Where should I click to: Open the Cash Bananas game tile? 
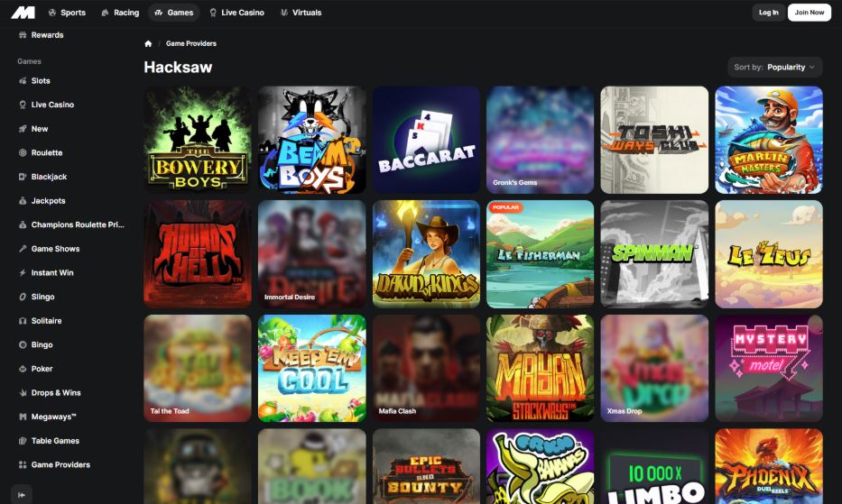(541, 466)
